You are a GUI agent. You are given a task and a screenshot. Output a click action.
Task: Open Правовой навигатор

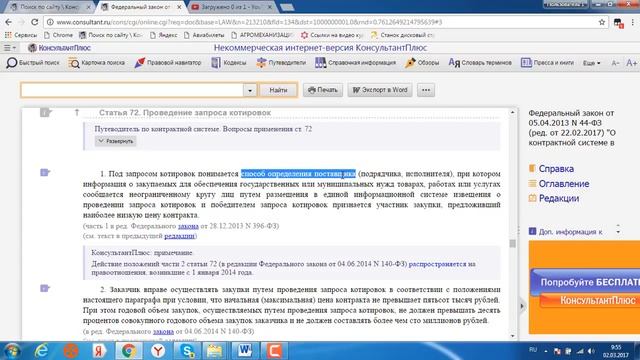[x=168, y=63]
